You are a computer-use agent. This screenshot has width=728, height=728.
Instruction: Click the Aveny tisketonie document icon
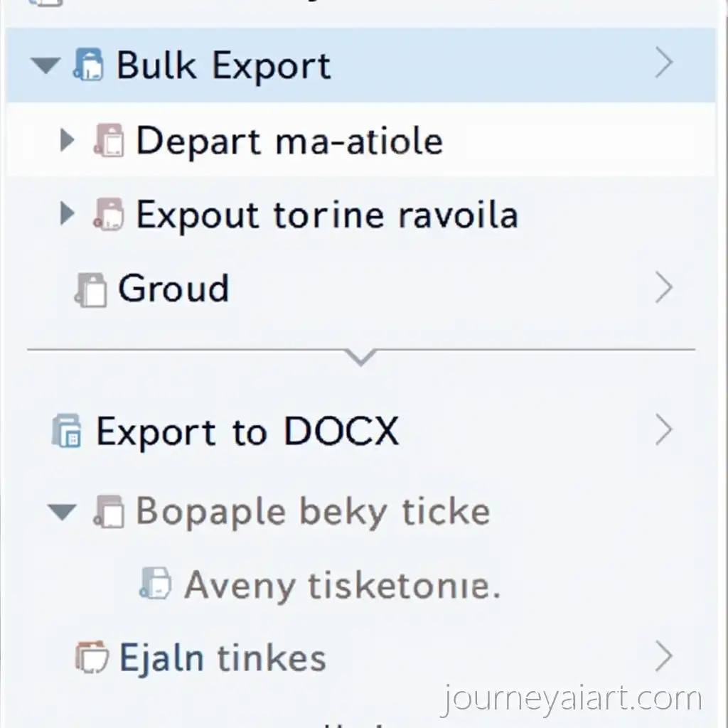tap(156, 584)
